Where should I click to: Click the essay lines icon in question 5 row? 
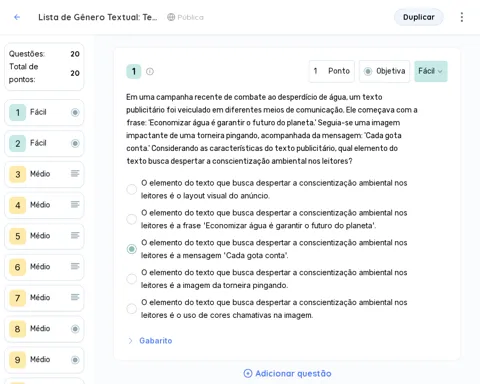pos(75,235)
